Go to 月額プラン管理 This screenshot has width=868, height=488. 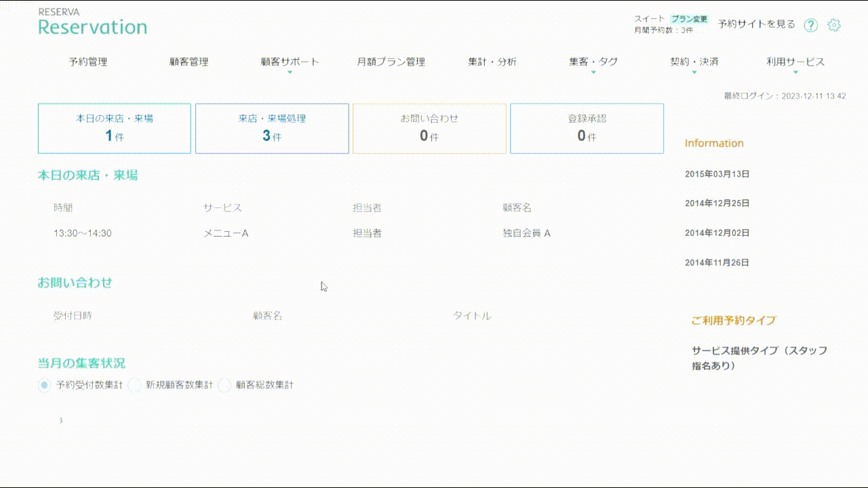[x=391, y=62]
